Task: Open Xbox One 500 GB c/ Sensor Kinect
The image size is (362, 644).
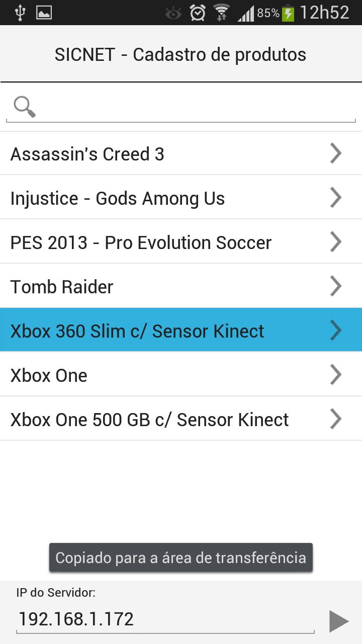Action: click(x=149, y=420)
